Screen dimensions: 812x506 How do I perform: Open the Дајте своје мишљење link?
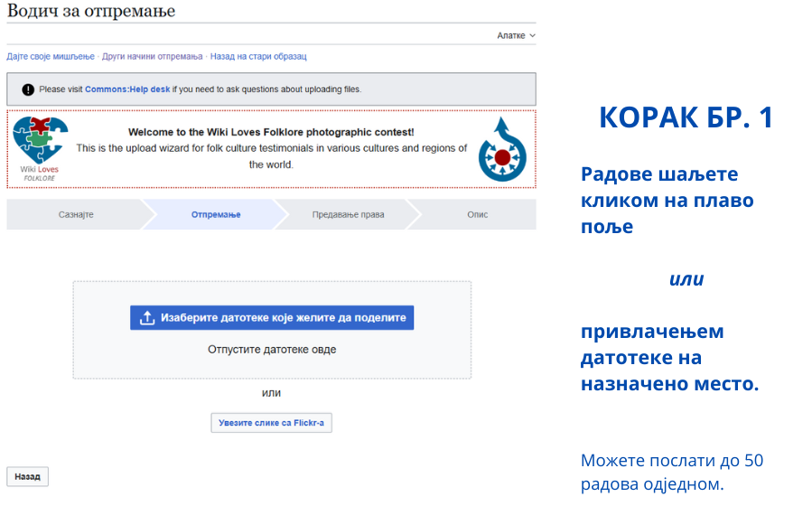[51, 56]
